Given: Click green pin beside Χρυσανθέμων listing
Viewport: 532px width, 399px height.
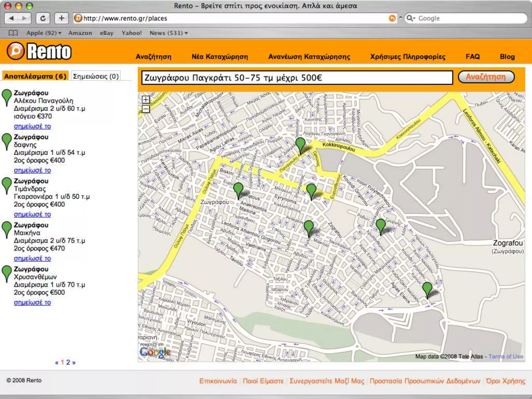Looking at the screenshot, I should 7,274.
